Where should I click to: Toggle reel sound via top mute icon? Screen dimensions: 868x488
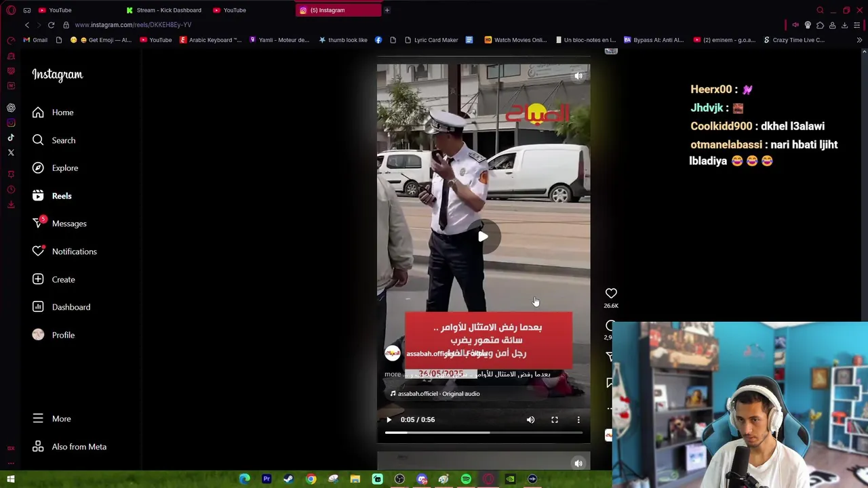pyautogui.click(x=578, y=76)
